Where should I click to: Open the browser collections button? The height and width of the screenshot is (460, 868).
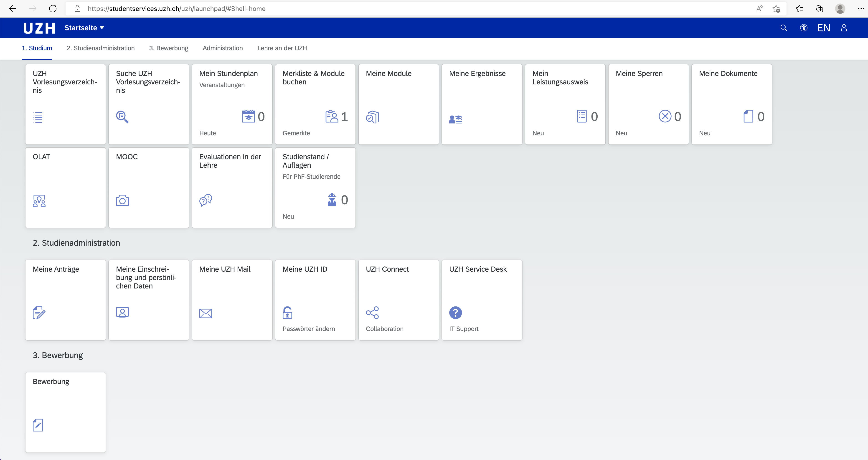point(820,9)
